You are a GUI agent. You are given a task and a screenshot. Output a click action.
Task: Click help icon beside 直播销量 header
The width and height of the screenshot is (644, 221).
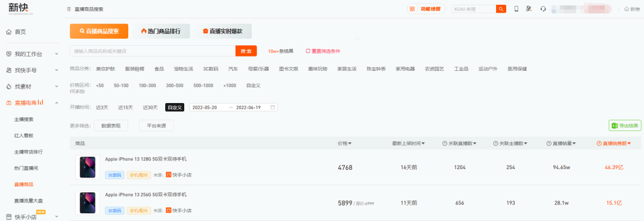click(549, 144)
